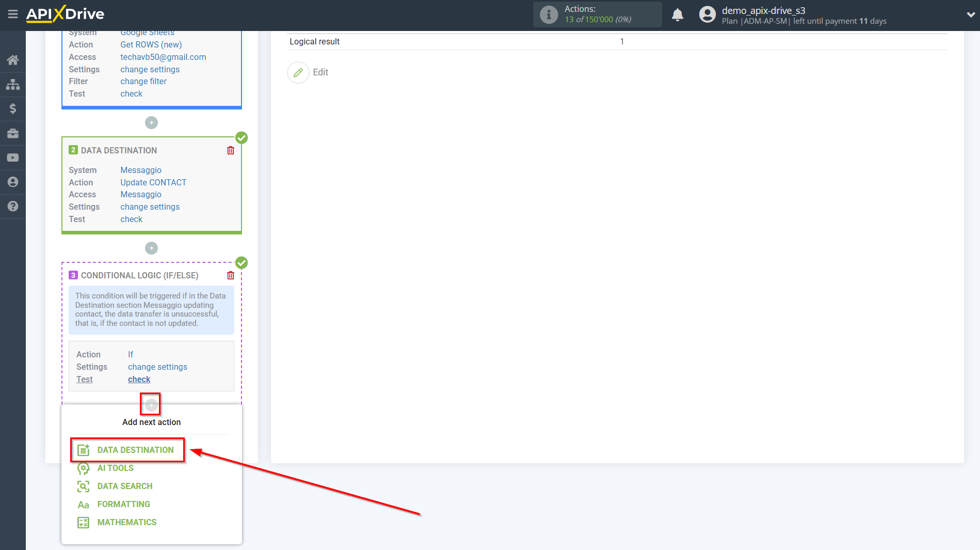Click check link in Data Destination block
Screen dimensions: 980x550
(x=132, y=219)
